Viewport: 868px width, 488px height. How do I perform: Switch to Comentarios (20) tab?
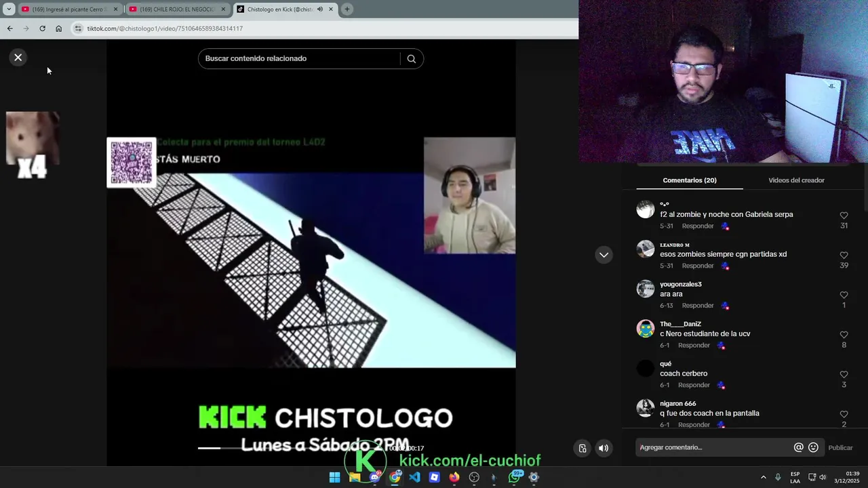(690, 180)
